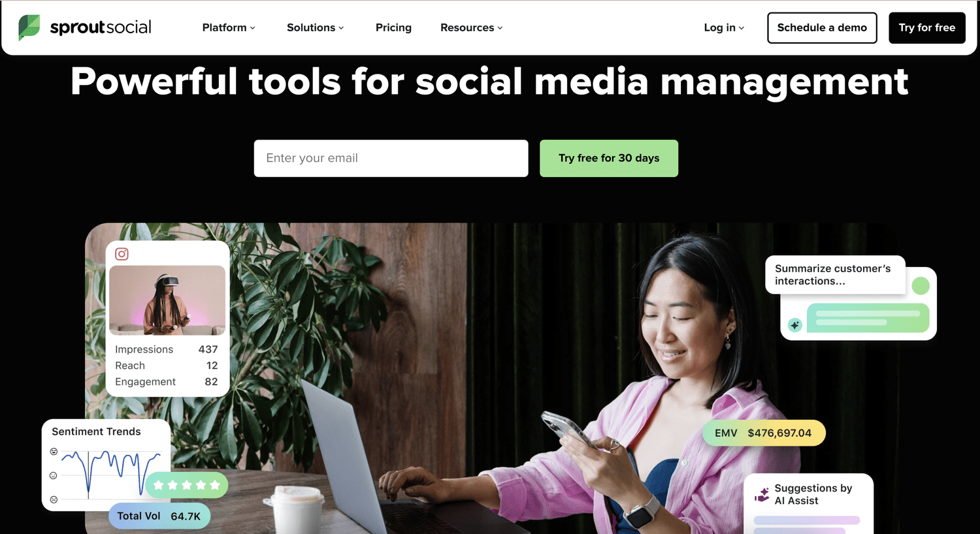Click the Instagram icon on the post card

122,254
